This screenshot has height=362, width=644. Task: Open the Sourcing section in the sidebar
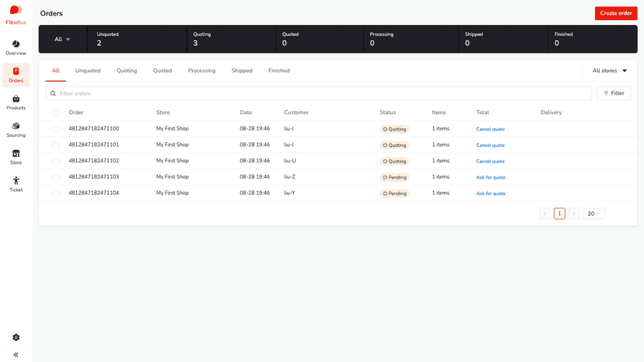(x=16, y=130)
